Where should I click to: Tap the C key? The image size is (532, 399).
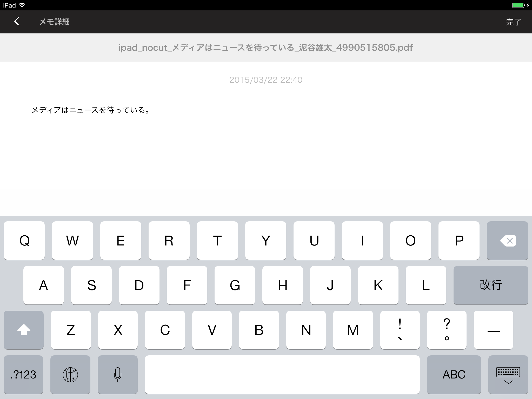point(165,330)
